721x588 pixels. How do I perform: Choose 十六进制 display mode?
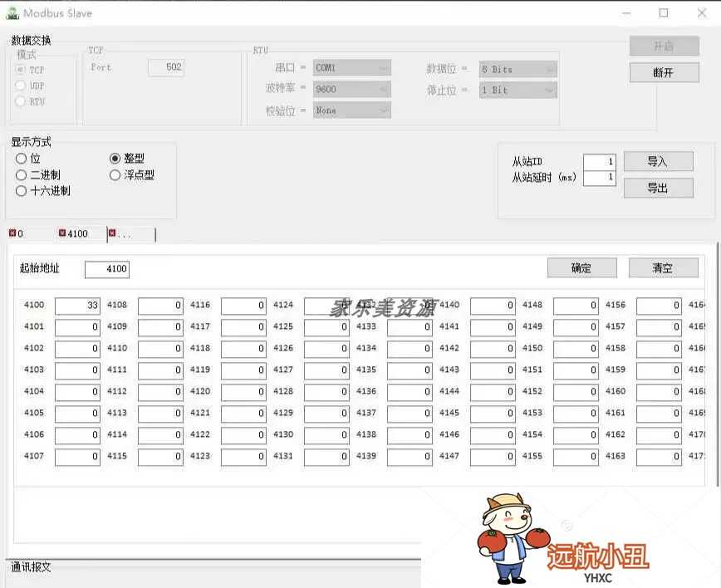21,191
